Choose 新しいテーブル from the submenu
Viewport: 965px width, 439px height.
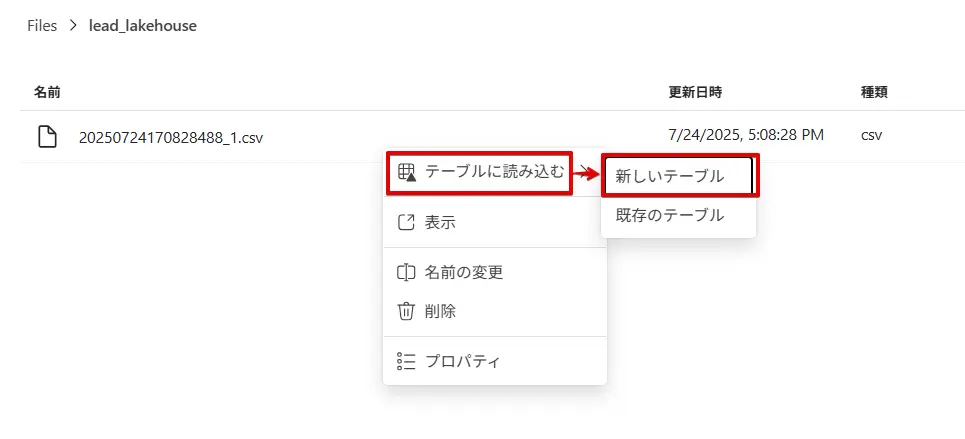[669, 176]
